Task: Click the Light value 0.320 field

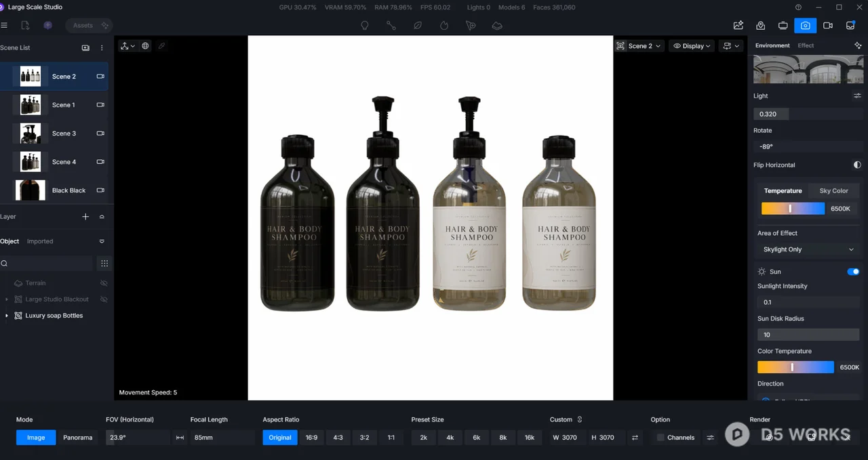Action: tap(807, 114)
